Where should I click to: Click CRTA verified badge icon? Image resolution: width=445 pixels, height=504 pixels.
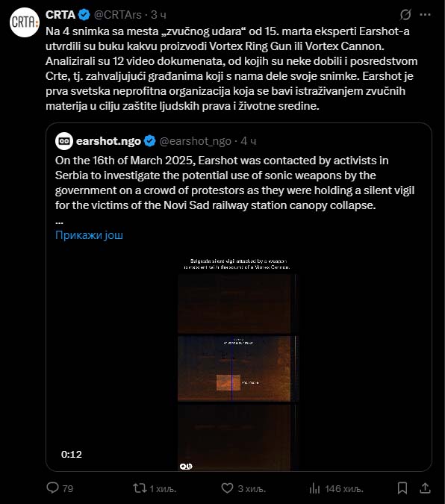coord(84,15)
